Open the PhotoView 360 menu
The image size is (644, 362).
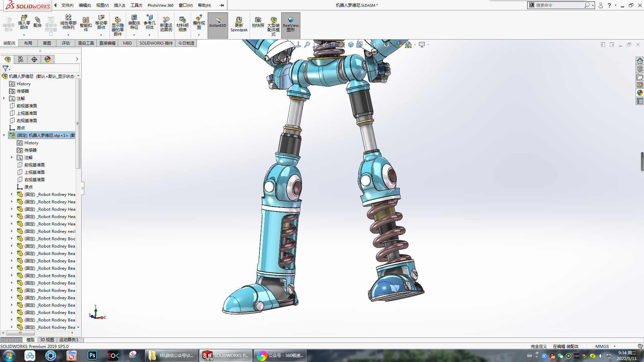click(160, 5)
